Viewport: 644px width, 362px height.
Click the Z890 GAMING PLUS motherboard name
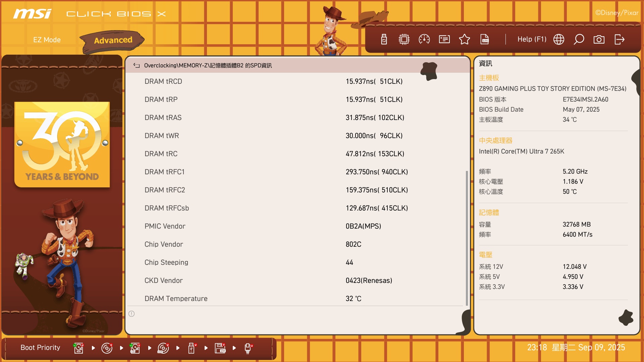(552, 89)
